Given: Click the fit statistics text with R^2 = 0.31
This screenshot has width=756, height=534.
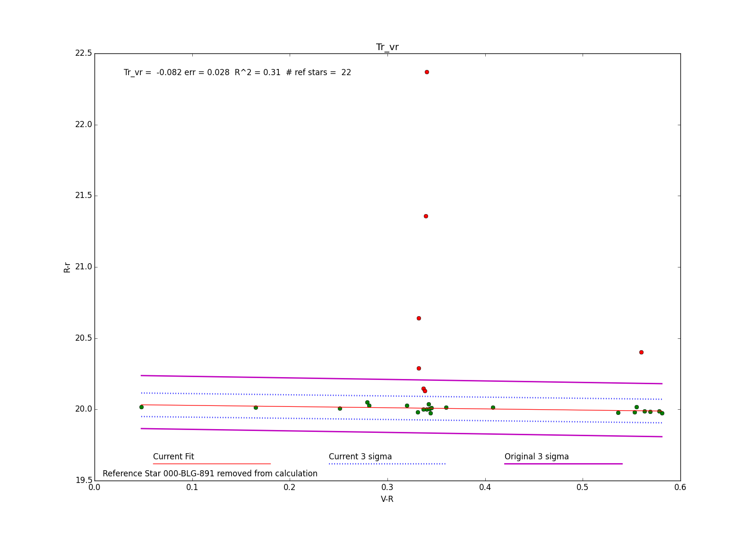Looking at the screenshot, I should pyautogui.click(x=237, y=73).
